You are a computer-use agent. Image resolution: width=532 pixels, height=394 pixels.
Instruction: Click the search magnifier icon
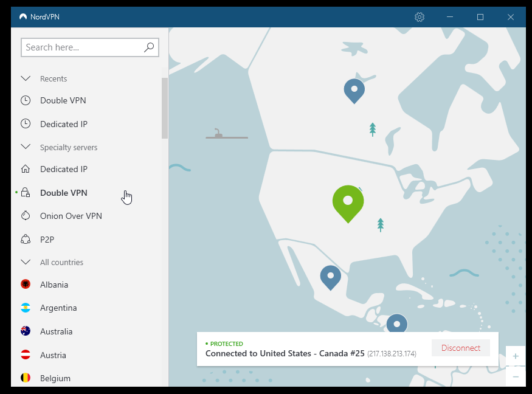pyautogui.click(x=149, y=47)
